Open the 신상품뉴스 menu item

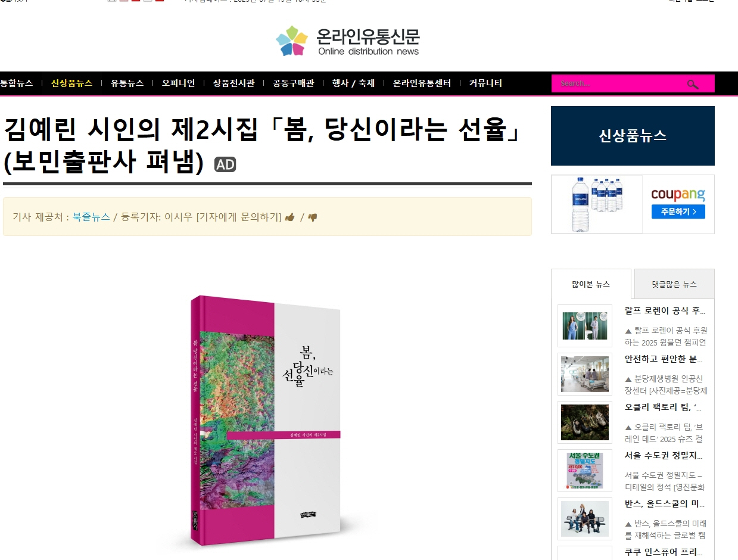72,83
